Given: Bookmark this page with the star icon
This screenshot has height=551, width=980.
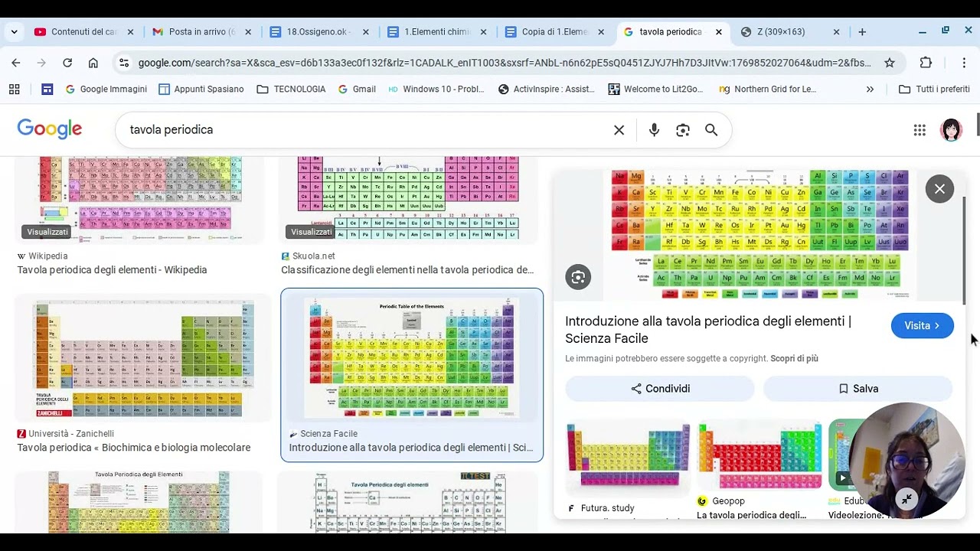Looking at the screenshot, I should click(x=890, y=63).
